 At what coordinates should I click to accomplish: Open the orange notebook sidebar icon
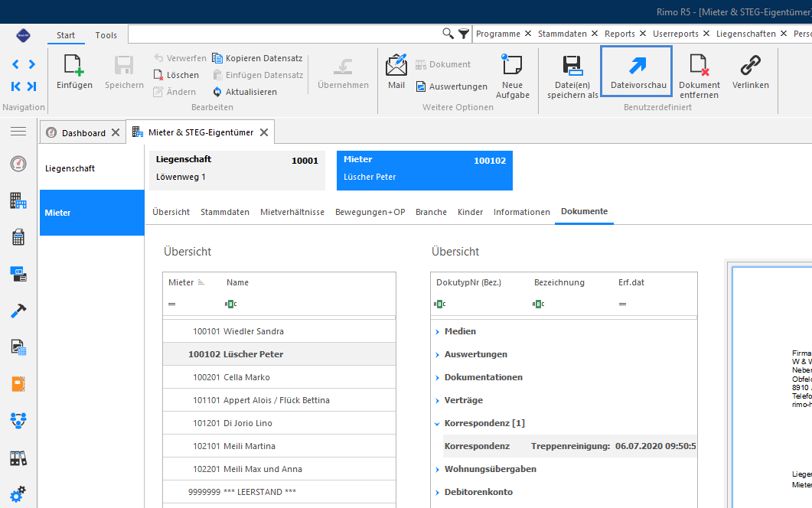pyautogui.click(x=18, y=384)
